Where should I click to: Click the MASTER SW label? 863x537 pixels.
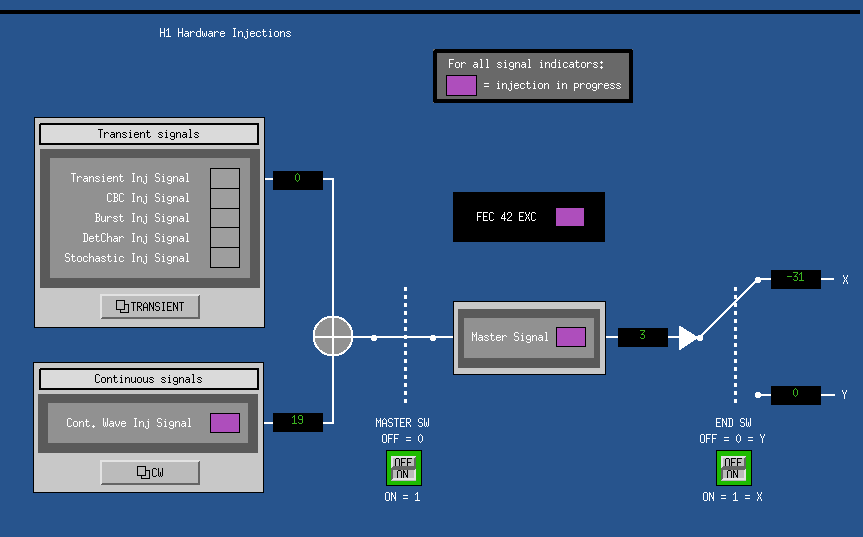pos(402,423)
